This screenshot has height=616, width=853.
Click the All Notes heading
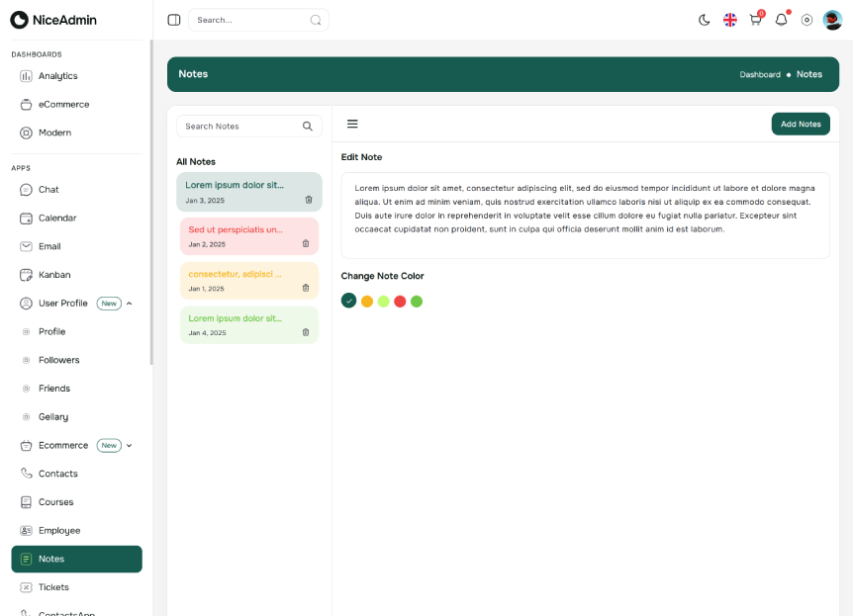click(x=196, y=161)
